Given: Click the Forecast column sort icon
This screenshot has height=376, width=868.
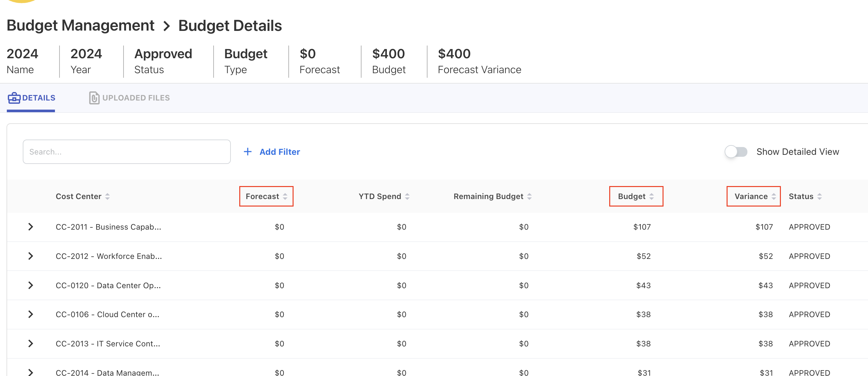Looking at the screenshot, I should (x=285, y=196).
